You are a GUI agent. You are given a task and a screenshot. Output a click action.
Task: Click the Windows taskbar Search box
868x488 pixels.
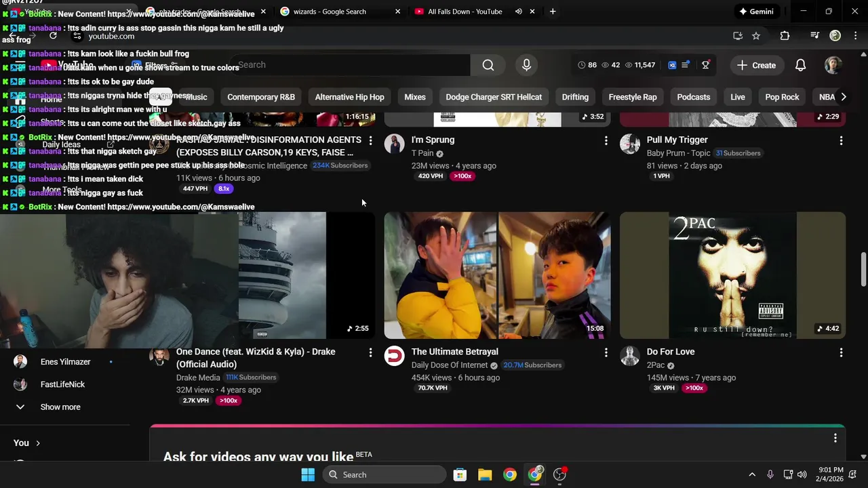pos(384,474)
